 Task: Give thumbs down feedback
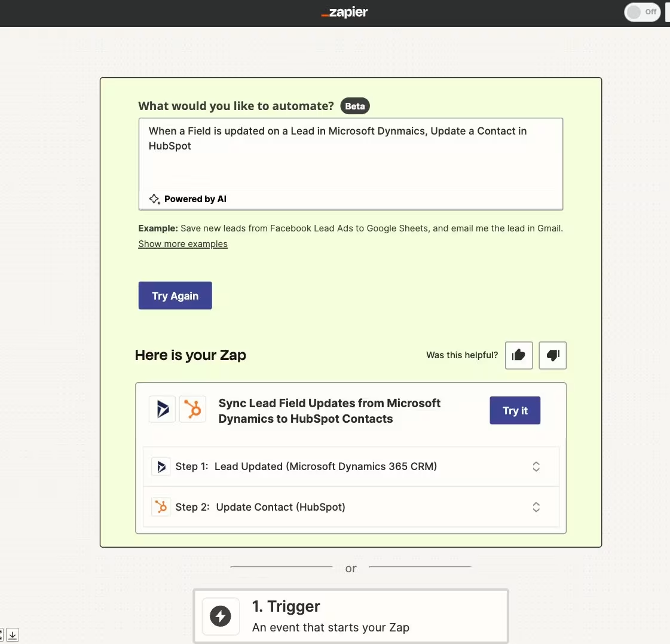[552, 355]
